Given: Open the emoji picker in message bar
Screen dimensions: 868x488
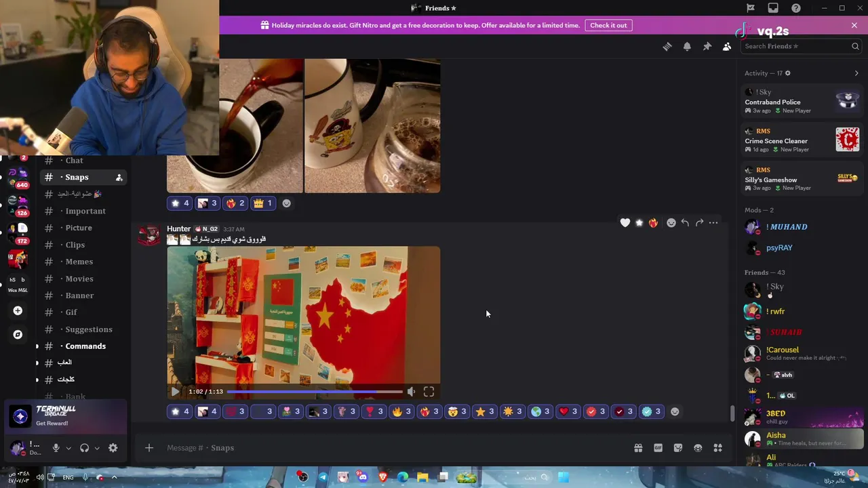Looking at the screenshot, I should point(698,448).
